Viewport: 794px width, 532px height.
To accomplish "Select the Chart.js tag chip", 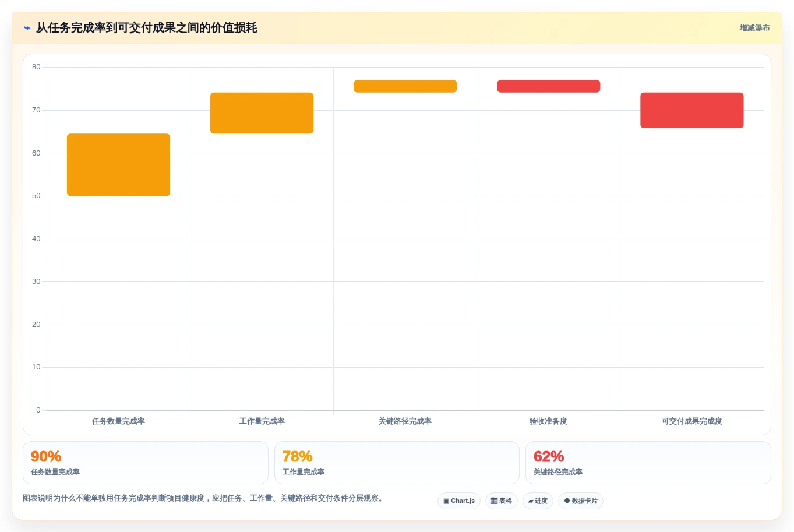I will [459, 501].
